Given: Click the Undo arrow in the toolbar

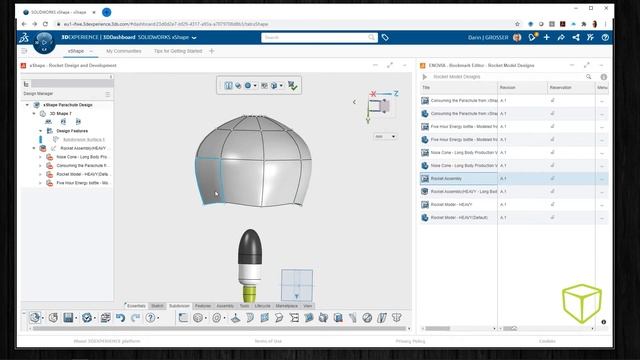Looking at the screenshot, I should point(120,318).
